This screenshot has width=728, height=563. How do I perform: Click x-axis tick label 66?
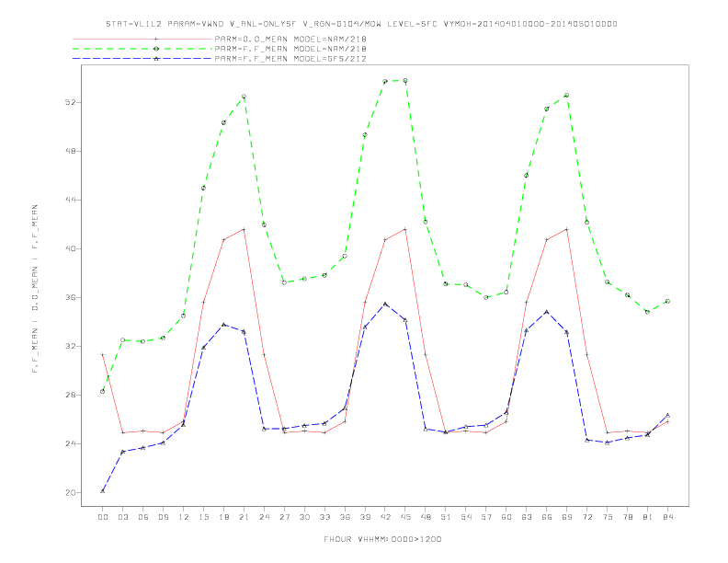[547, 517]
